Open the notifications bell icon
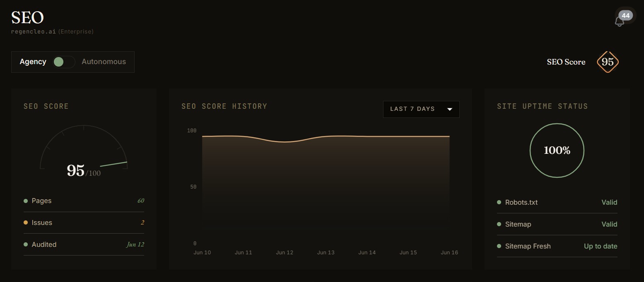 [619, 22]
